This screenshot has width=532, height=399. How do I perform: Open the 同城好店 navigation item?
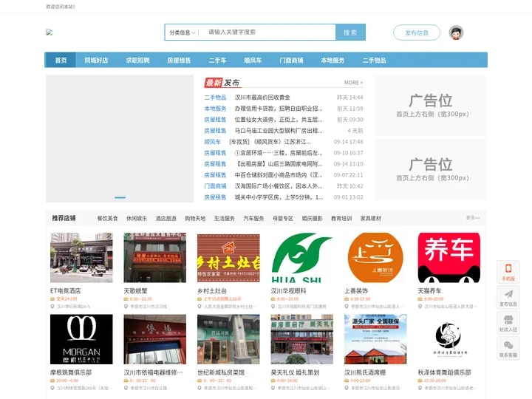pyautogui.click(x=96, y=60)
